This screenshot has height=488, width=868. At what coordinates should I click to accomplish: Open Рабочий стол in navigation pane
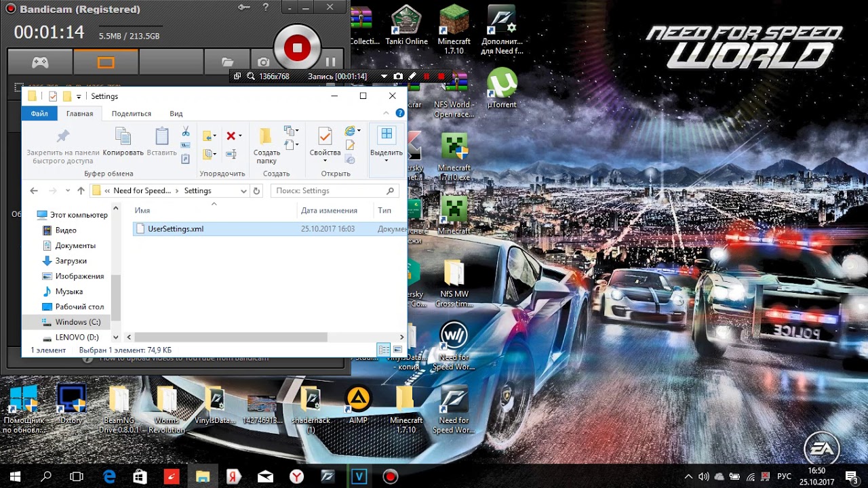(73, 307)
